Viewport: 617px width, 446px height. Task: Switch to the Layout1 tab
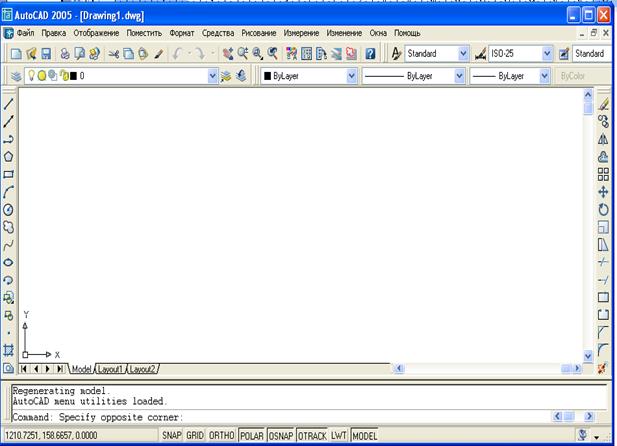110,369
